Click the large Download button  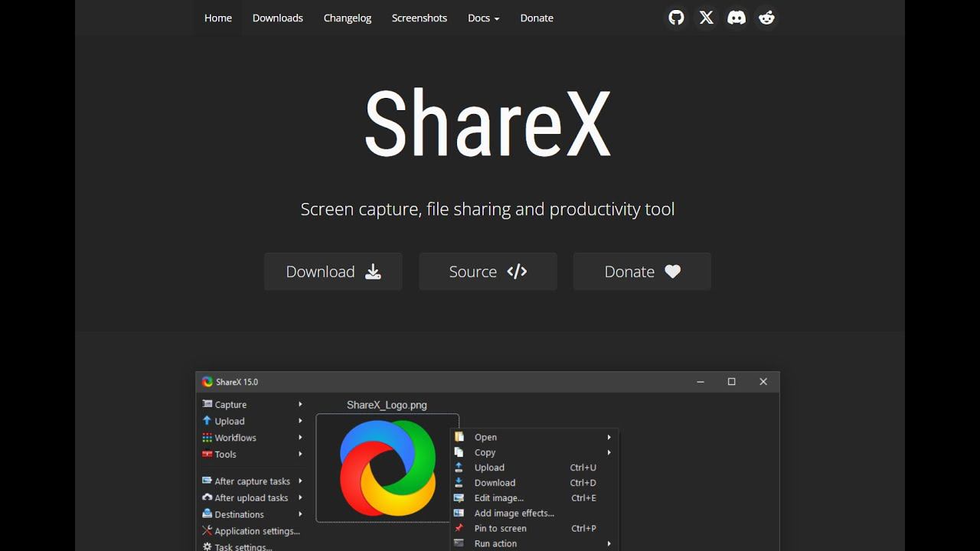point(333,272)
